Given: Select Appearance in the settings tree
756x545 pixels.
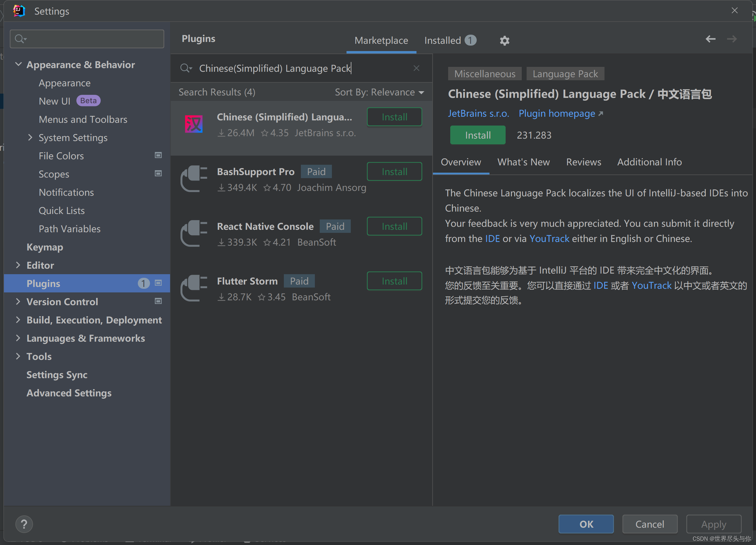Looking at the screenshot, I should [x=65, y=83].
